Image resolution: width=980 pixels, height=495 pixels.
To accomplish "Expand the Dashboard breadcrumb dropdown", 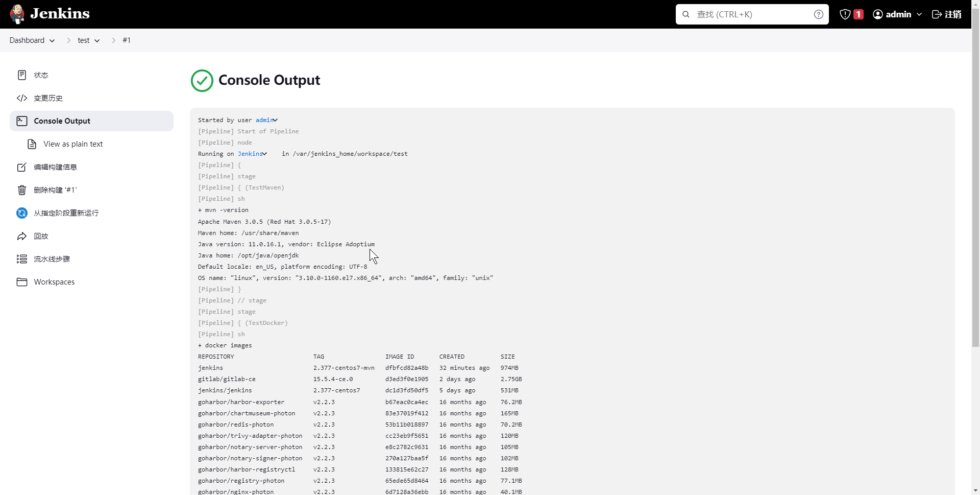I will click(x=52, y=41).
